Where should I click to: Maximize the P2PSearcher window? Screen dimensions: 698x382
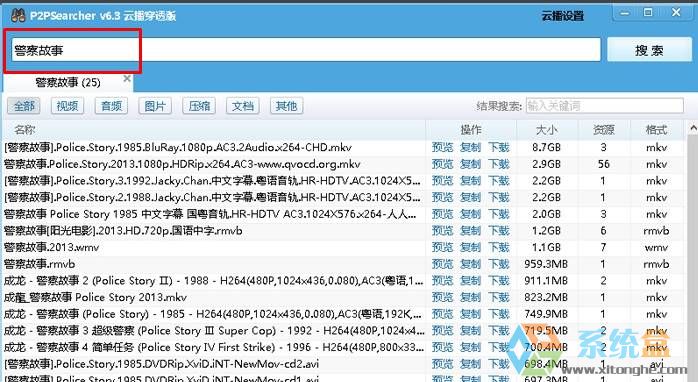(648, 13)
